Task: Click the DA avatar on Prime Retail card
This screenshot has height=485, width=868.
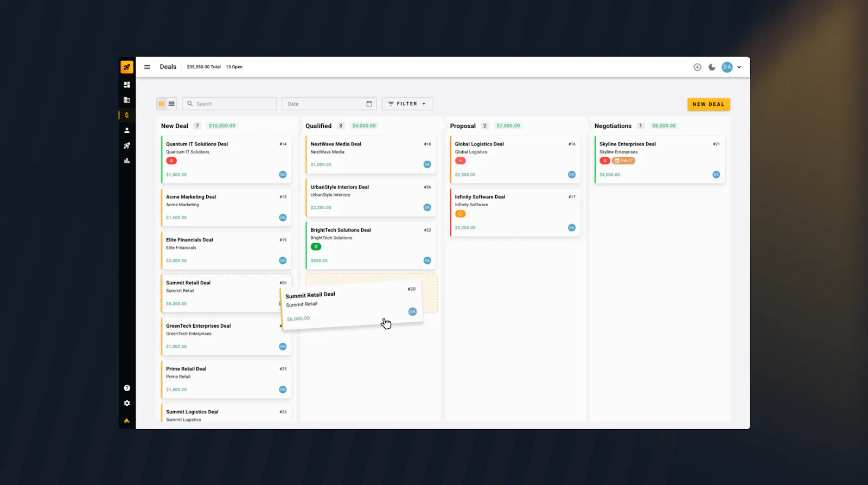Action: tap(283, 390)
